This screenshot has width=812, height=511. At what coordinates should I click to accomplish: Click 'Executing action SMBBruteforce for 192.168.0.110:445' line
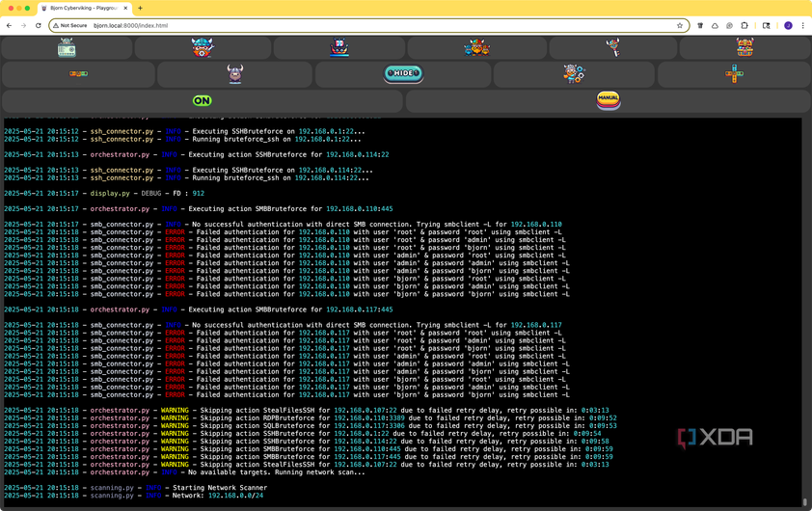click(x=199, y=209)
